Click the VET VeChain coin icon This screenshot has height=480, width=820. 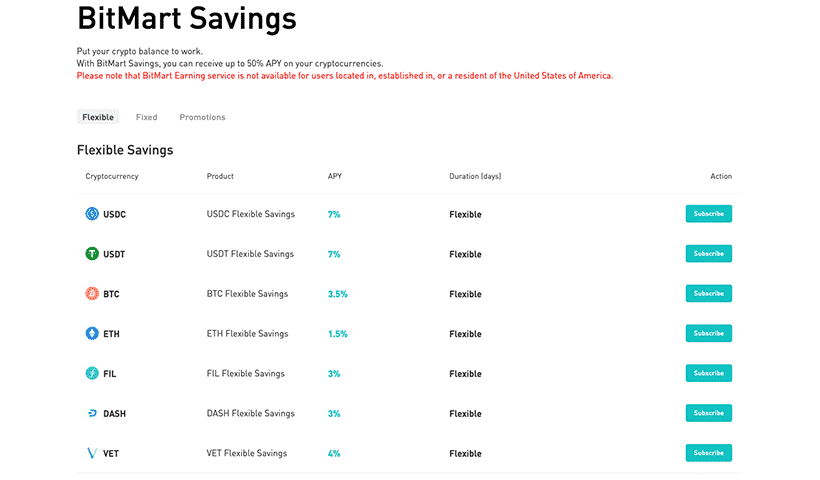pyautogui.click(x=92, y=454)
